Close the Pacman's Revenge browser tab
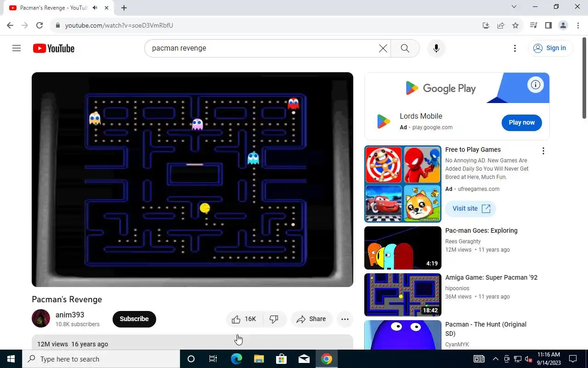 [x=107, y=8]
